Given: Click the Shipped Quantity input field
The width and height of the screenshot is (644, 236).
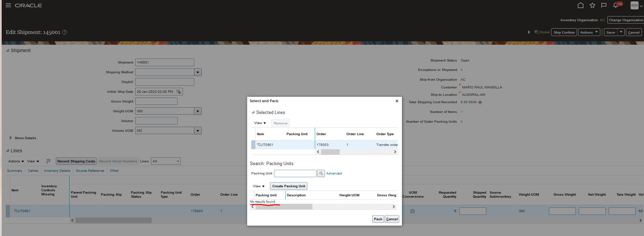Looking at the screenshot, I should (x=472, y=211).
